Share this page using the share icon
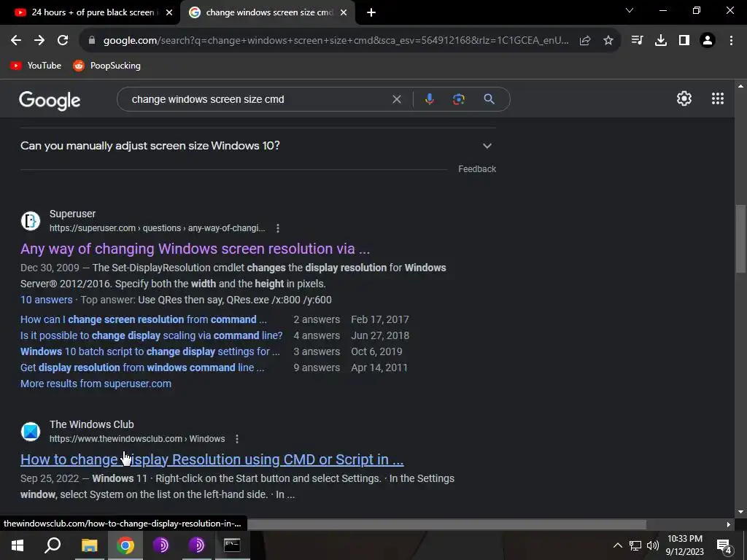This screenshot has height=560, width=747. point(585,41)
